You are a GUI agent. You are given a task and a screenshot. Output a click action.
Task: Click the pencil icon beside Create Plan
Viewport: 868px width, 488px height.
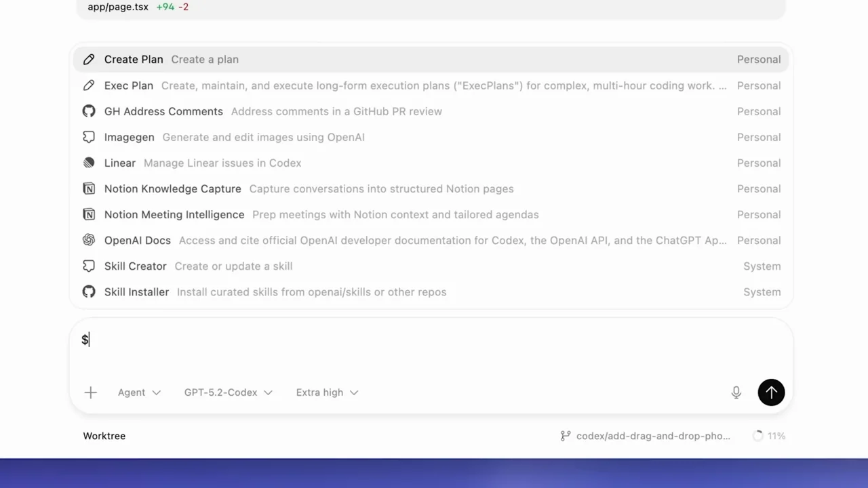[x=89, y=60]
